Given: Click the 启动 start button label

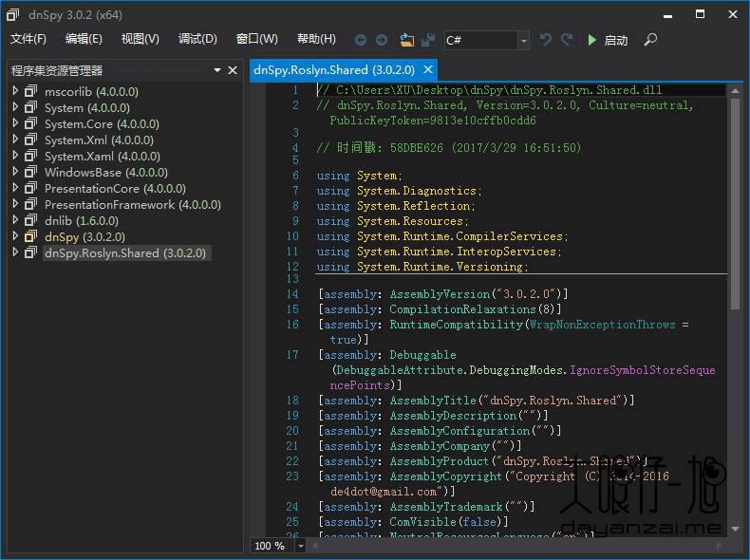Looking at the screenshot, I should coord(616,40).
